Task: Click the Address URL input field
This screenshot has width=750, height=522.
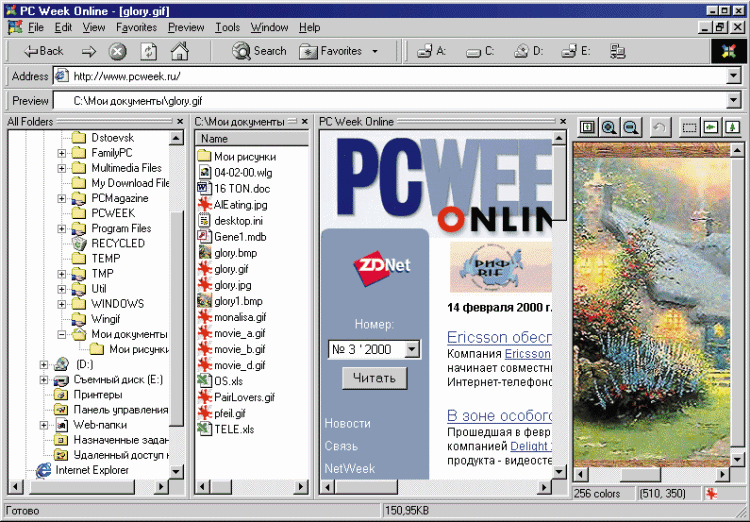Action: (x=390, y=76)
